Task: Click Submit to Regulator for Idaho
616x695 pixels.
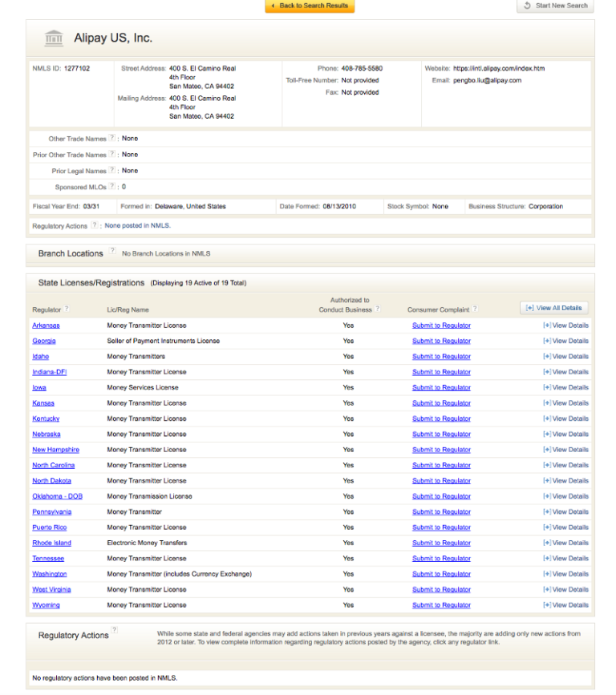Action: [x=441, y=357]
